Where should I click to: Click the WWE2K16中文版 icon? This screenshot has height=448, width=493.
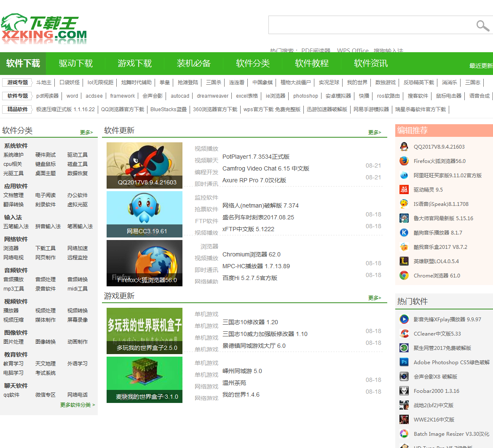click(404, 420)
